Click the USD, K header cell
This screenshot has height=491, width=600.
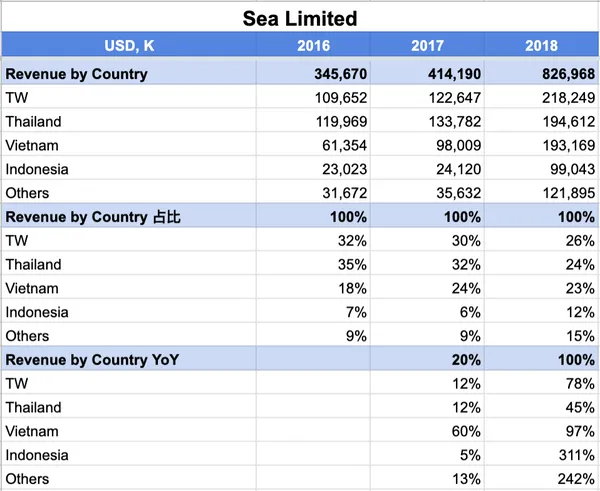(x=129, y=46)
